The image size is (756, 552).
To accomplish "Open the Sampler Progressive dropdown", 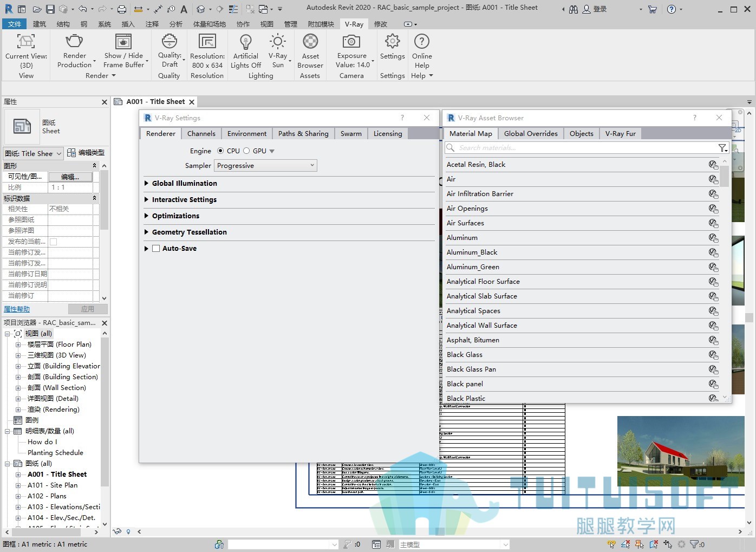I will coord(266,166).
